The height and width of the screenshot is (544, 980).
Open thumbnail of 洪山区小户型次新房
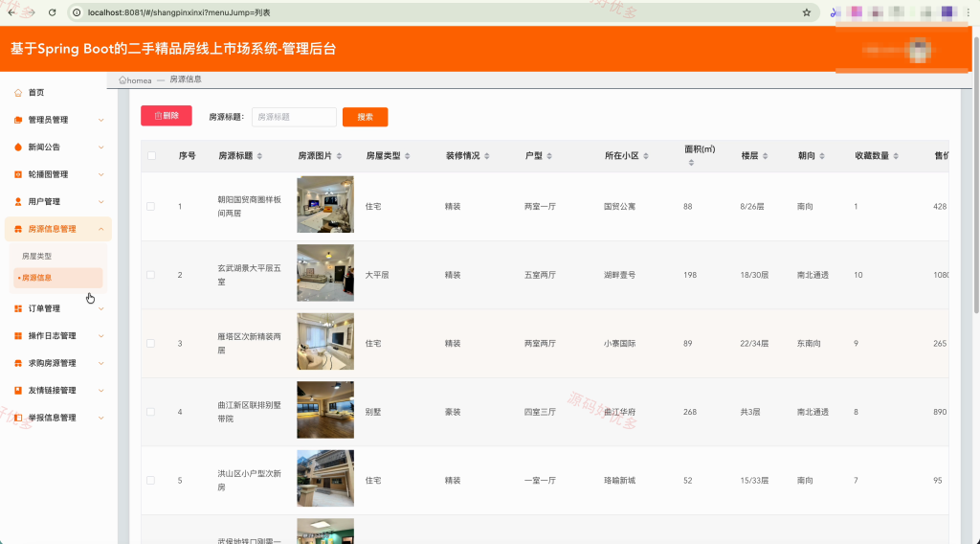(325, 478)
